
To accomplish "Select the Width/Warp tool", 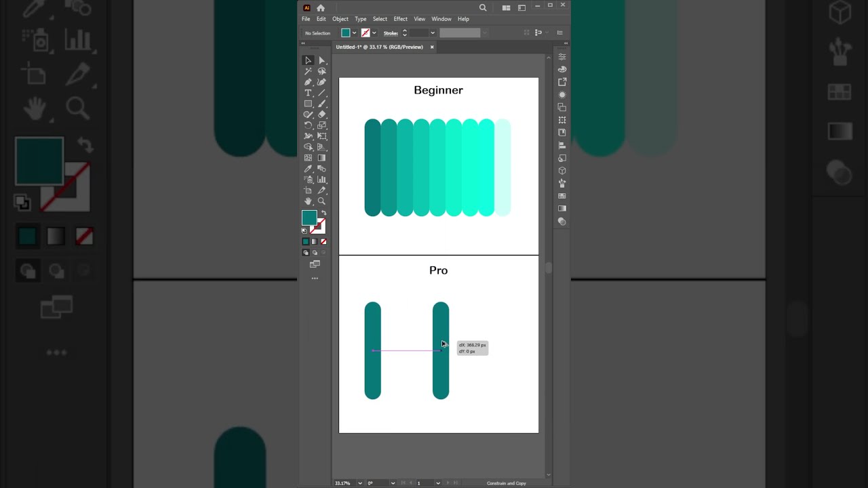I will click(x=308, y=136).
